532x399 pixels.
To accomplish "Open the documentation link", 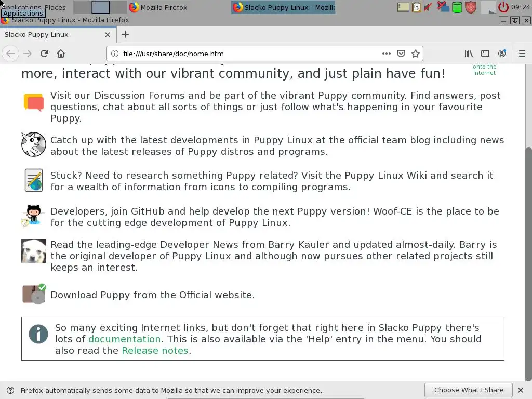I will pyautogui.click(x=124, y=339).
